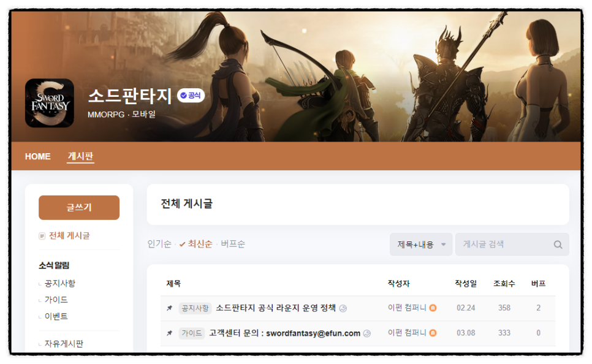592x364 pixels.
Task: Open the 공지사항 board in sidebar
Action: [60, 283]
